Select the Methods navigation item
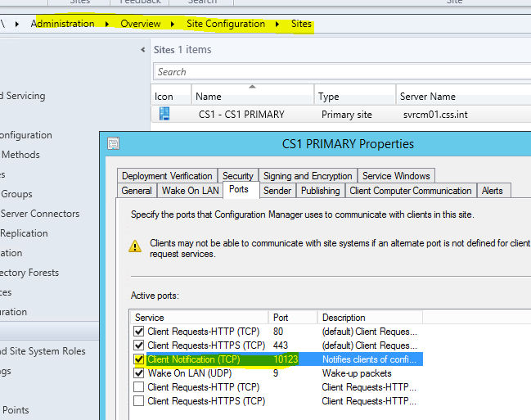 click(x=20, y=155)
